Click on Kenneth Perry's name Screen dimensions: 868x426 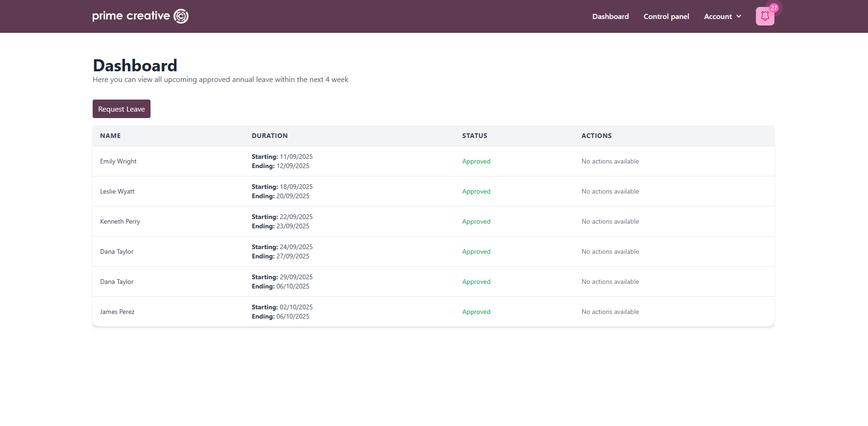pos(120,221)
